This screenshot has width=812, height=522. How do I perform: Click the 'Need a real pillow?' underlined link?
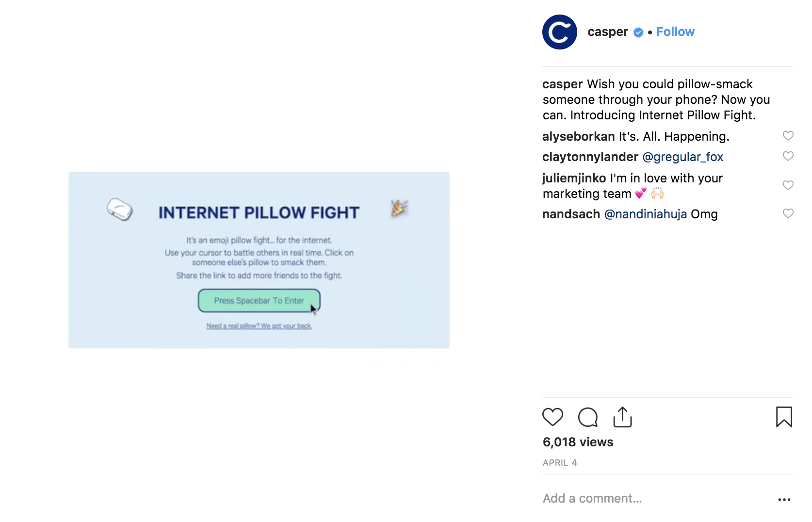tap(259, 326)
